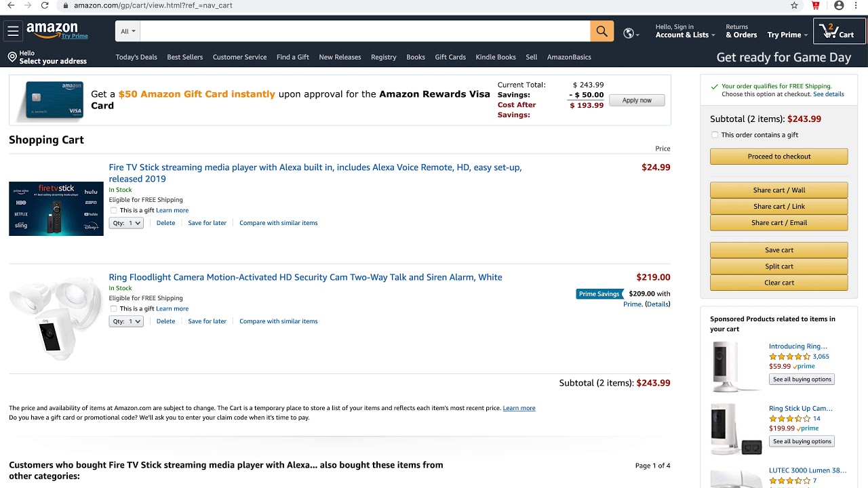Mark Ring Floodlight Camera as a gift
Screen dimensions: 868x488
pos(114,309)
